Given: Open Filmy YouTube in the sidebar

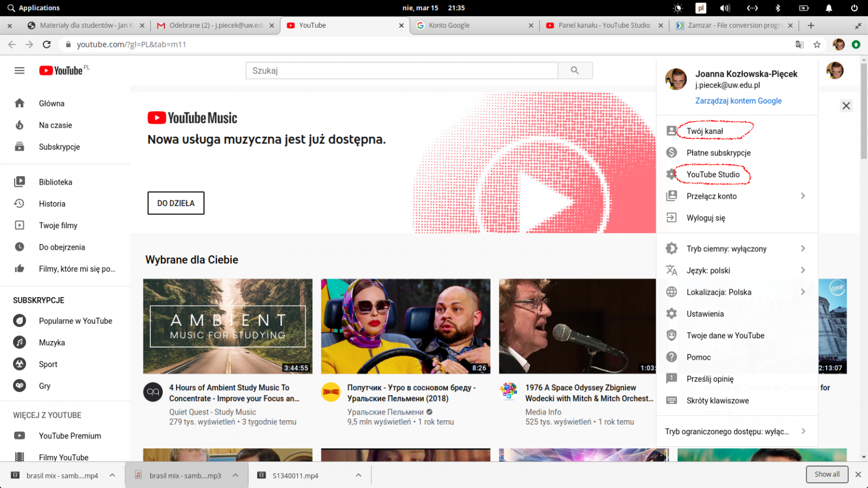Looking at the screenshot, I should [66, 457].
